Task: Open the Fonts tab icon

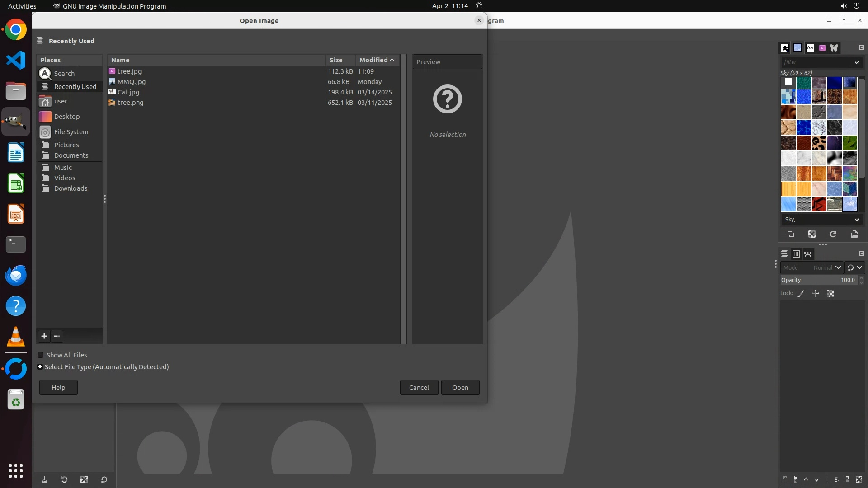Action: [810, 47]
